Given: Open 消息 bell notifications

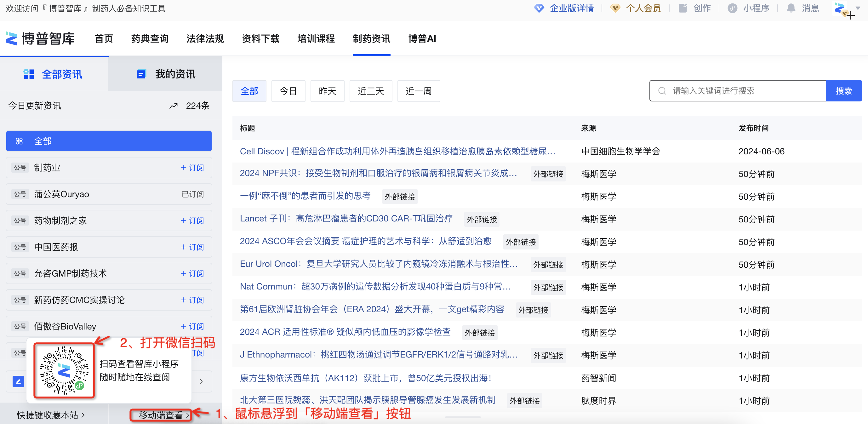Looking at the screenshot, I should 791,9.
